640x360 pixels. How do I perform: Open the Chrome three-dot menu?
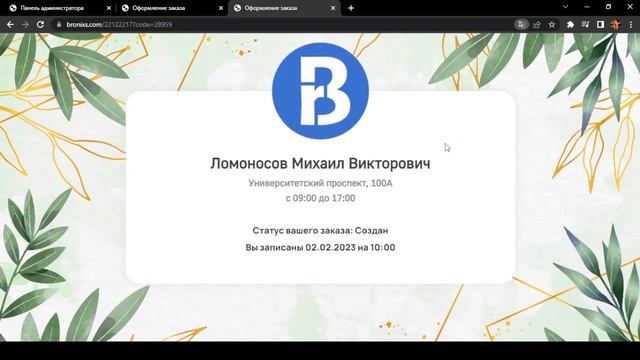pyautogui.click(x=631, y=24)
